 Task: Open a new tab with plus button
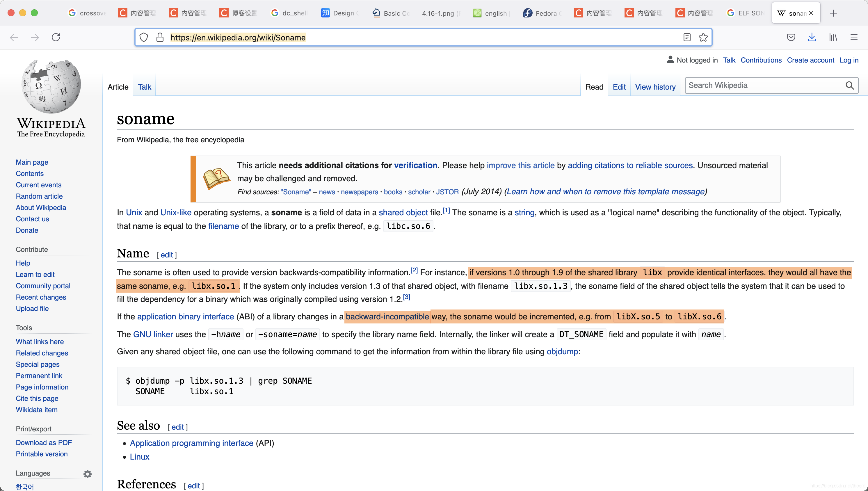tap(833, 13)
